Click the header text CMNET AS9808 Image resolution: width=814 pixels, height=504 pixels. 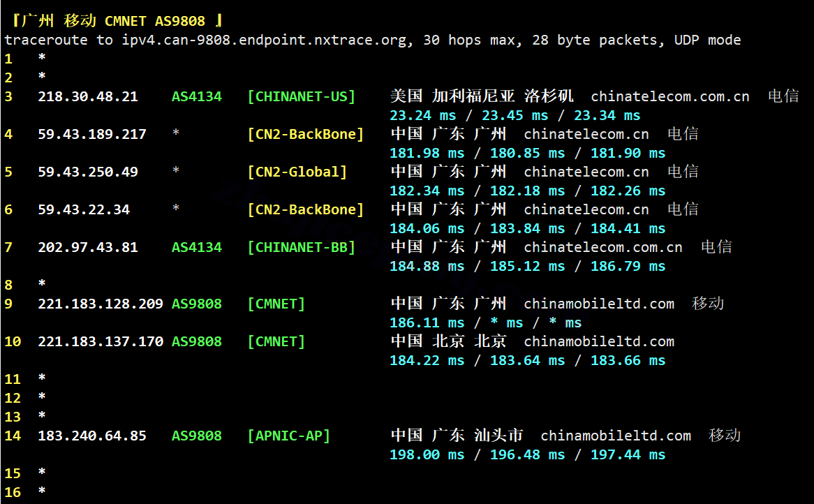tap(155, 21)
